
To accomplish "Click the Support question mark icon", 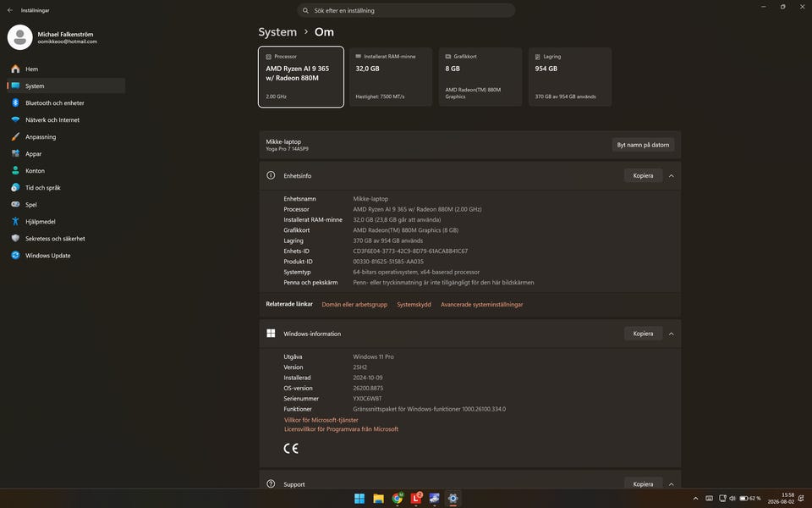I will coord(271,483).
